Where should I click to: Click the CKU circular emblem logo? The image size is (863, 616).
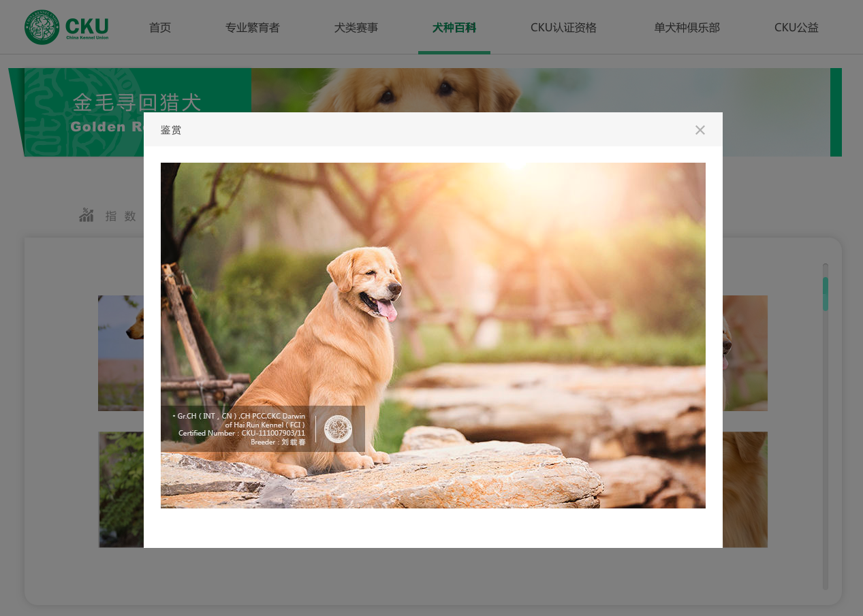(42, 27)
